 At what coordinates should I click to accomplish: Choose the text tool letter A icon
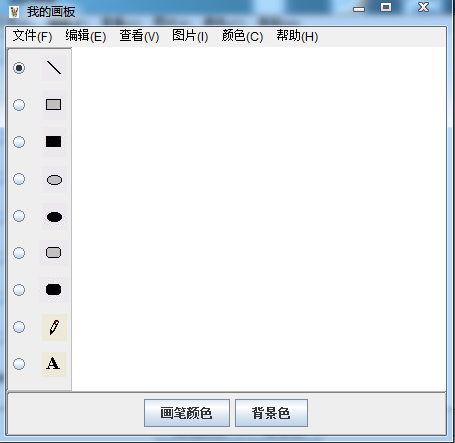(x=54, y=364)
